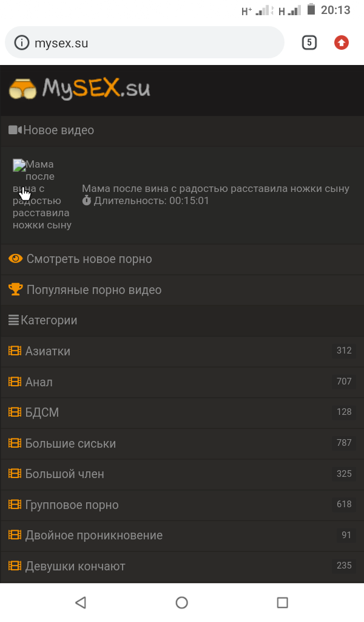Viewport: 364px width, 622px height.
Task: Click the film icon beside БДСМ
Action: click(x=15, y=412)
